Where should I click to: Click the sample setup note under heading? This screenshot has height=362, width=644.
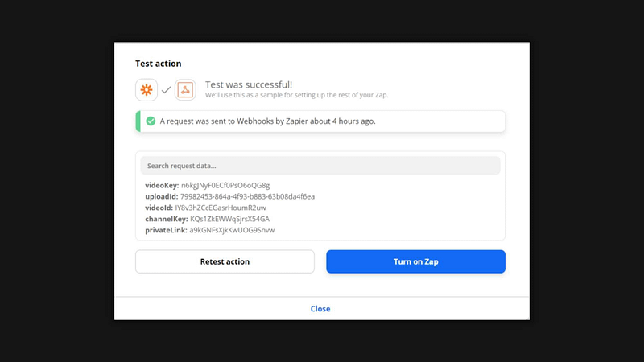tap(296, 95)
